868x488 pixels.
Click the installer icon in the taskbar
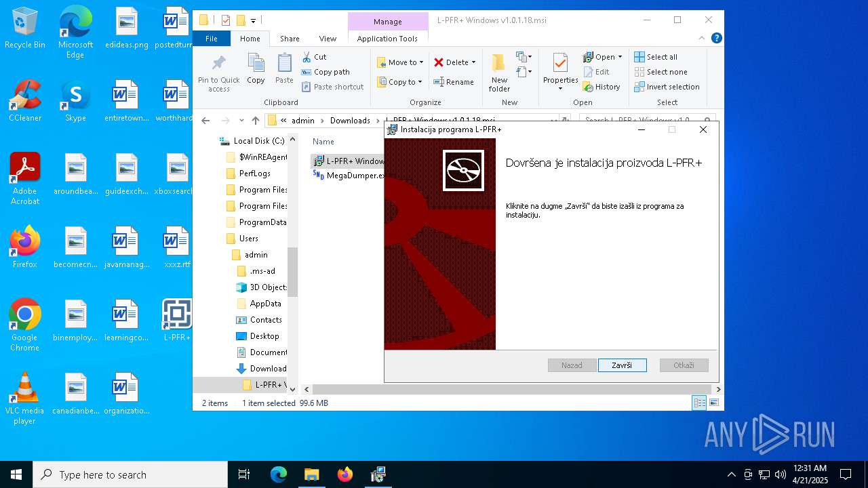378,474
